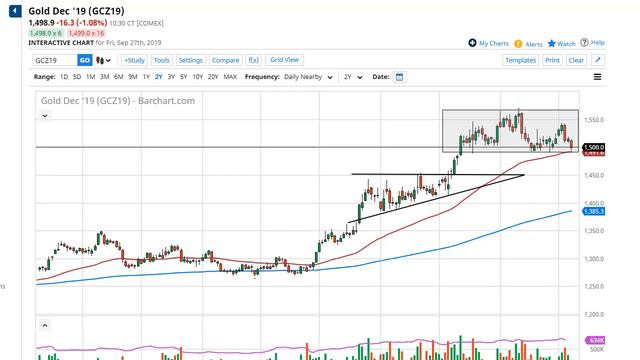Select the 1D range

(64, 77)
